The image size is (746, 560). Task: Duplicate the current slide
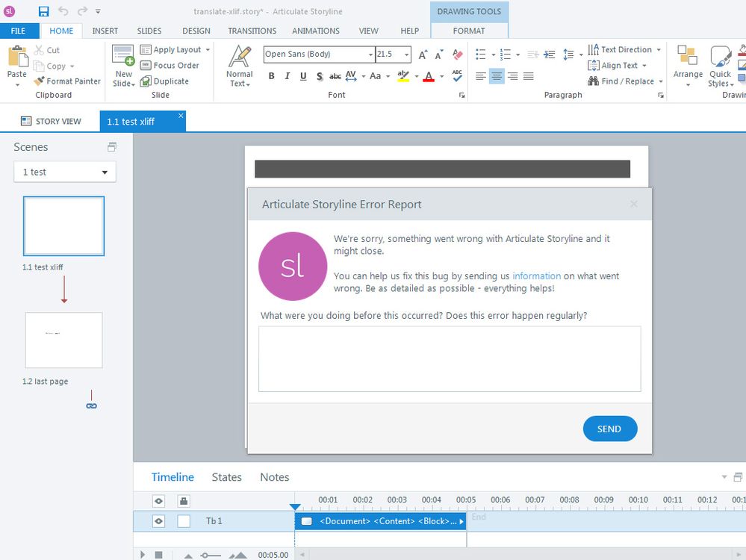[164, 81]
